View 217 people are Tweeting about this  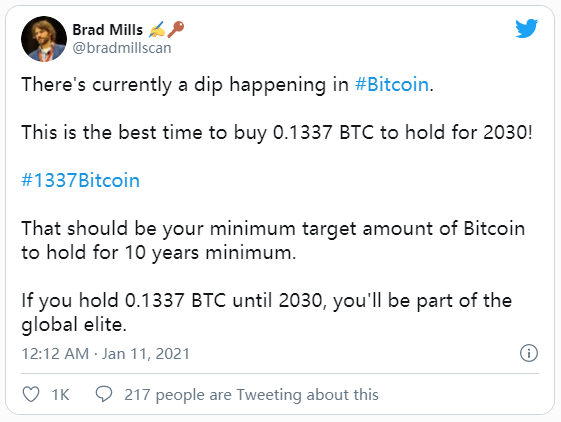click(251, 395)
